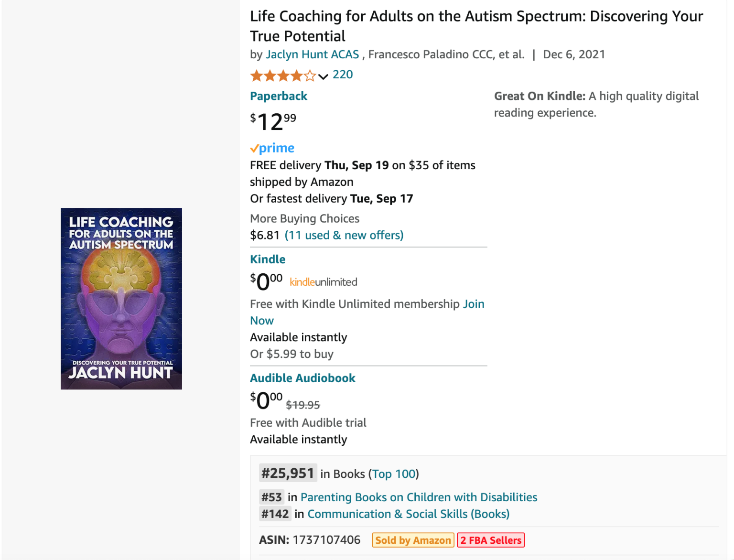Open author Jaclyn Hunt ACAS link
The image size is (734, 560).
[x=312, y=54]
